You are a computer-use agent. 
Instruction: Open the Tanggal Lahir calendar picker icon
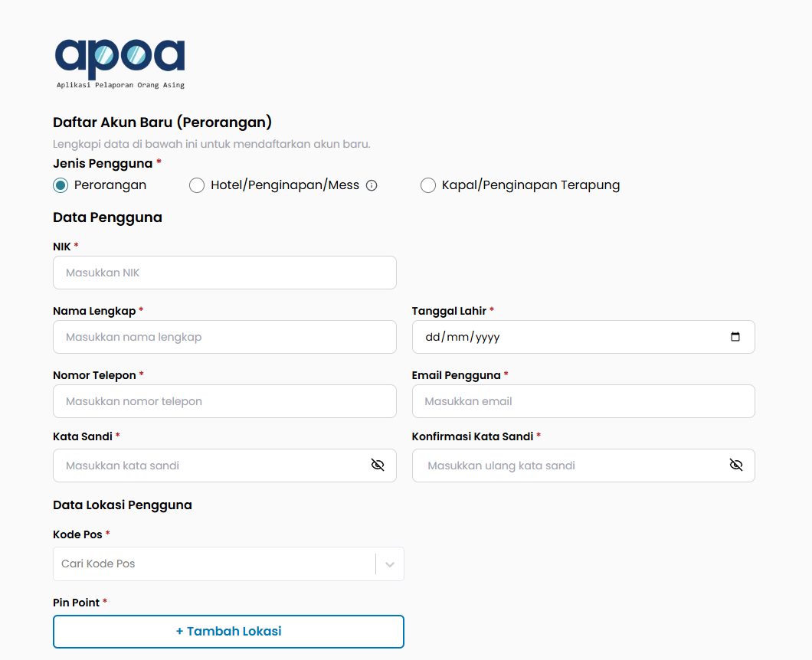pyautogui.click(x=735, y=337)
